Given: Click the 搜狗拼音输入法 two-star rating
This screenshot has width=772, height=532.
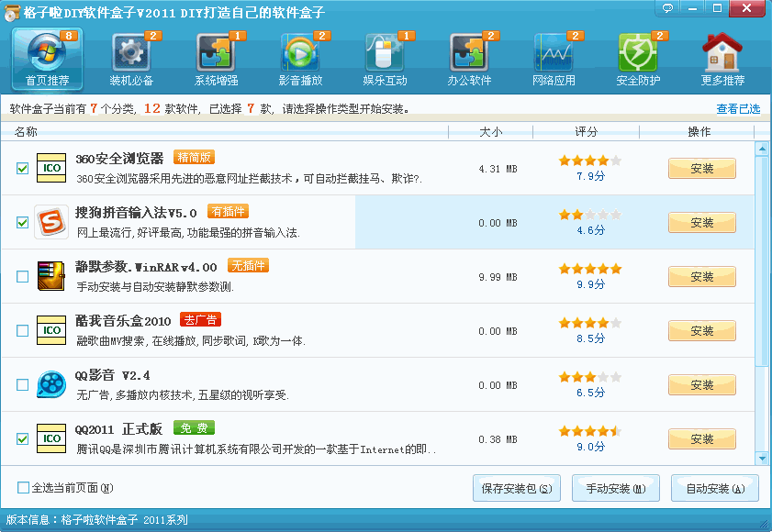Looking at the screenshot, I should click(x=590, y=215).
